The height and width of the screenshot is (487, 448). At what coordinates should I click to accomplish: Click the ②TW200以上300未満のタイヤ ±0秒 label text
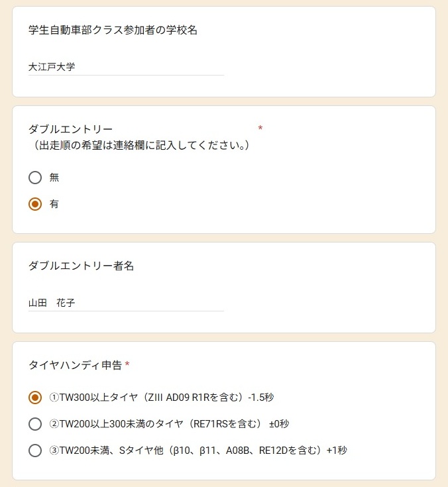coord(169,424)
